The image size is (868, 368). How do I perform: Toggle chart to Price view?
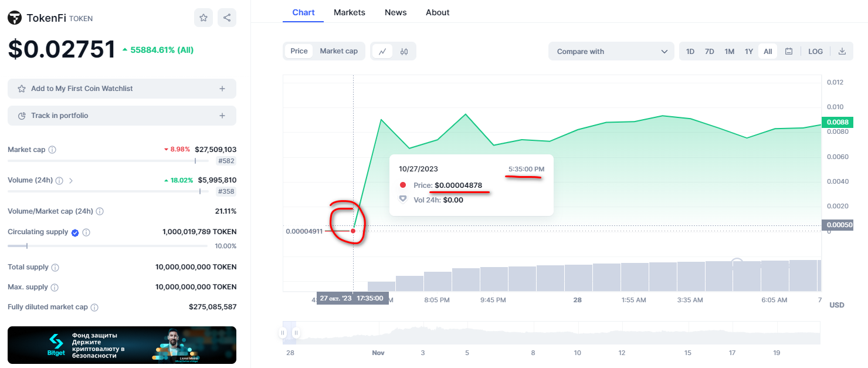pos(299,51)
